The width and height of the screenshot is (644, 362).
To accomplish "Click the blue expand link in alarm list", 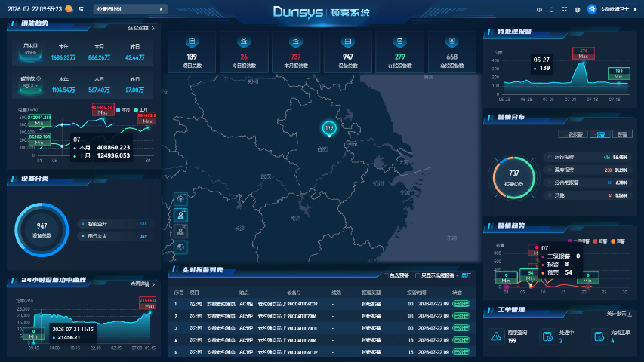I will pyautogui.click(x=466, y=275).
